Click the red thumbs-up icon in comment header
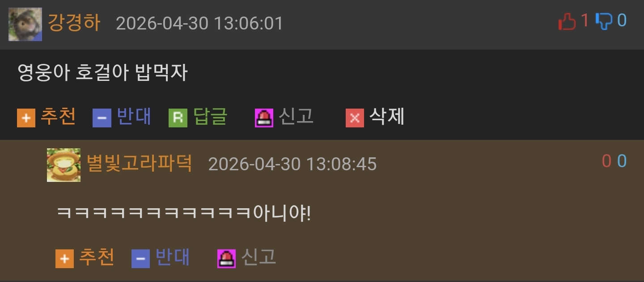The height and width of the screenshot is (282, 644). pyautogui.click(x=567, y=21)
